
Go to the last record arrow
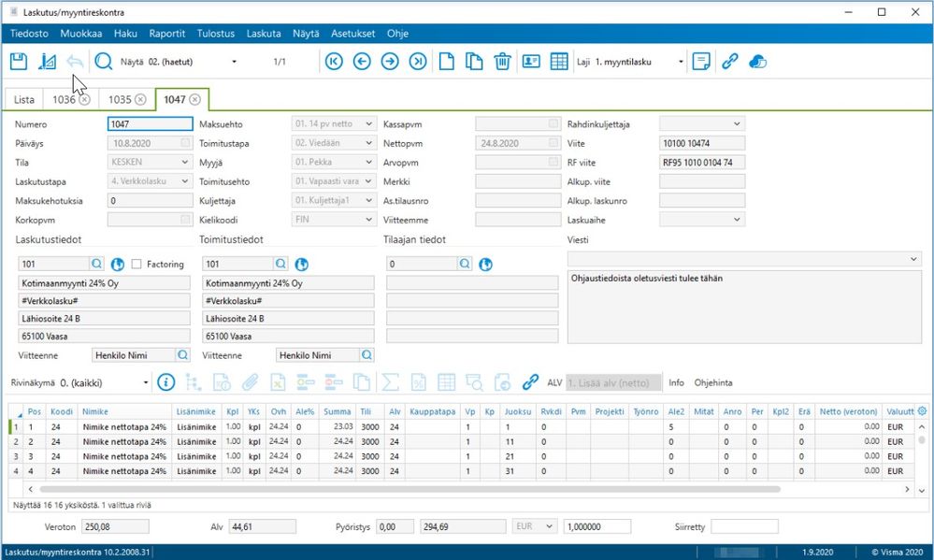click(418, 62)
